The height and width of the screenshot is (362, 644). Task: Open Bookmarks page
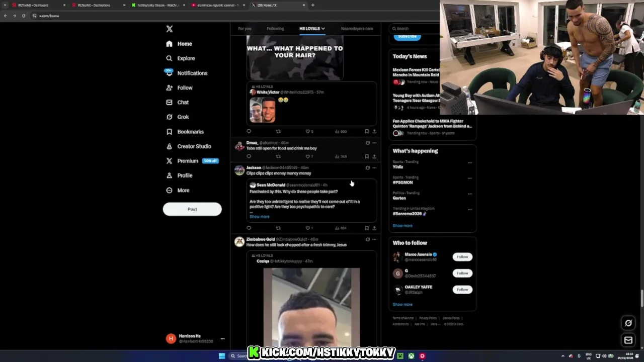click(185, 132)
